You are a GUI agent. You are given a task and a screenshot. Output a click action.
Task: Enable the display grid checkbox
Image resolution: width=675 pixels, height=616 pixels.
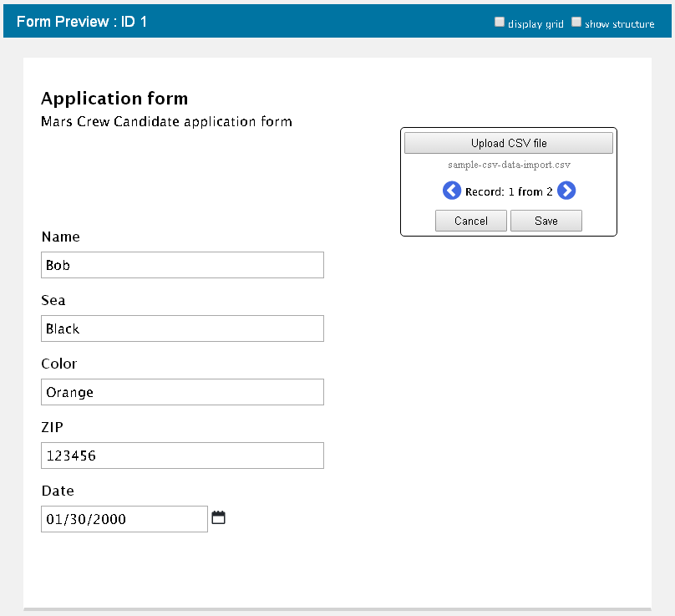pos(500,23)
